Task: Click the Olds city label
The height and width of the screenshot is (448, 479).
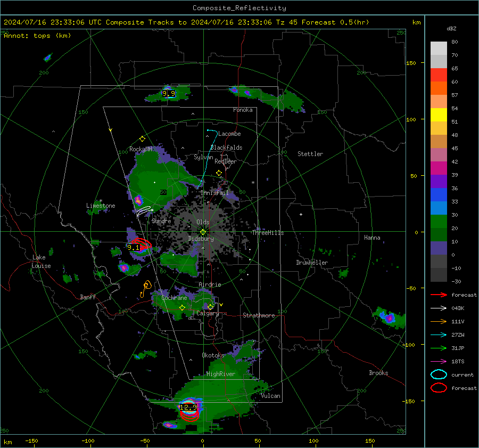Action: pos(203,222)
